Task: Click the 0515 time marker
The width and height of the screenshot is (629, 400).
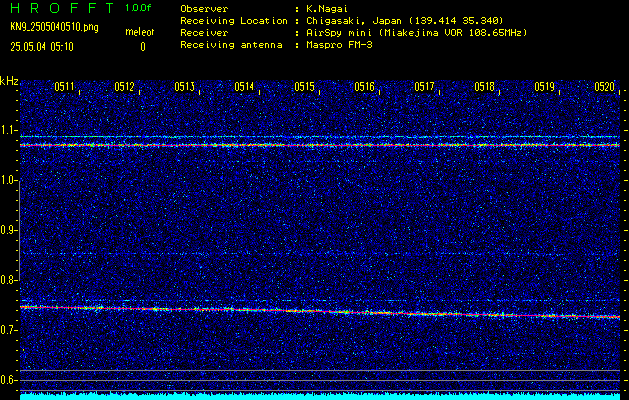Action: [304, 87]
